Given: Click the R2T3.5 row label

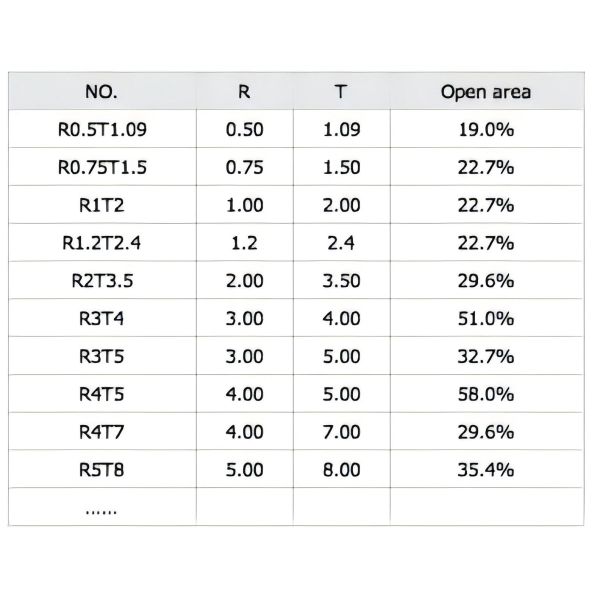Looking at the screenshot, I should [x=102, y=281].
